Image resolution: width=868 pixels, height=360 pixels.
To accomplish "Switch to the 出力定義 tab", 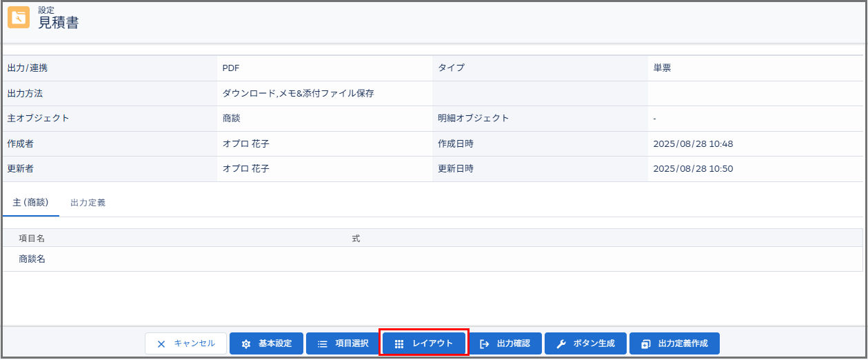I will [88, 203].
